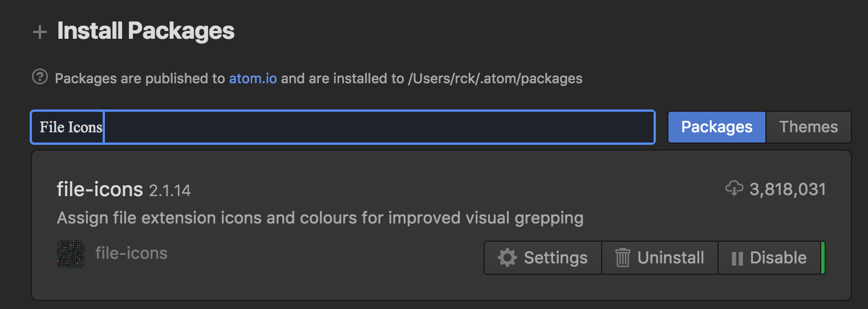The image size is (868, 309).
Task: Switch search to Themes
Action: click(x=809, y=127)
